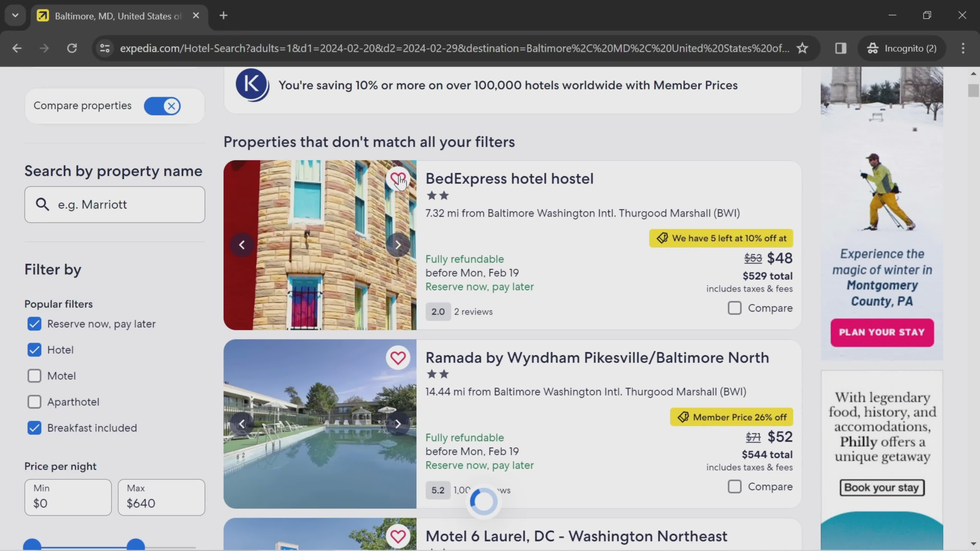Click PLAN YOUR STAY ad button
Screen dimensions: 980x551
click(882, 332)
